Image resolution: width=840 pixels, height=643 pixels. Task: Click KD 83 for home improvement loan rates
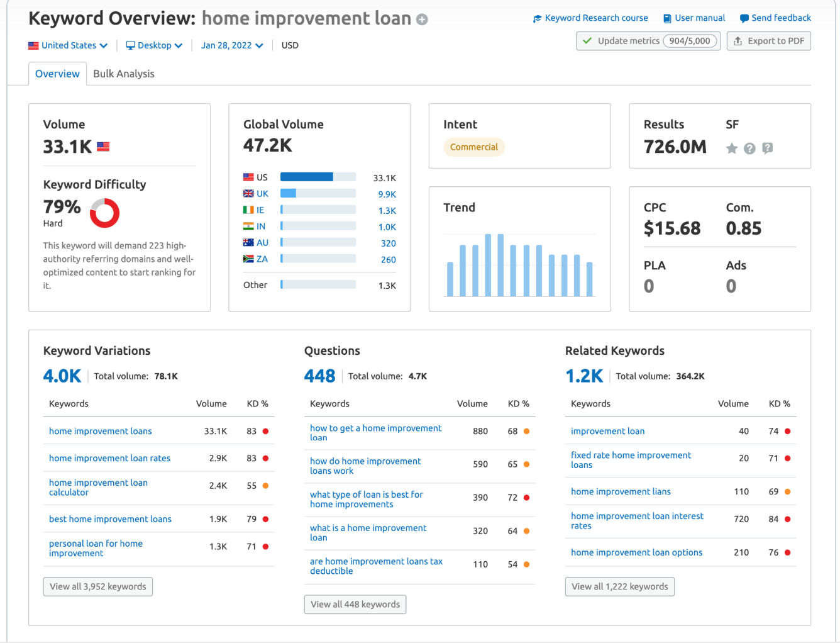251,459
